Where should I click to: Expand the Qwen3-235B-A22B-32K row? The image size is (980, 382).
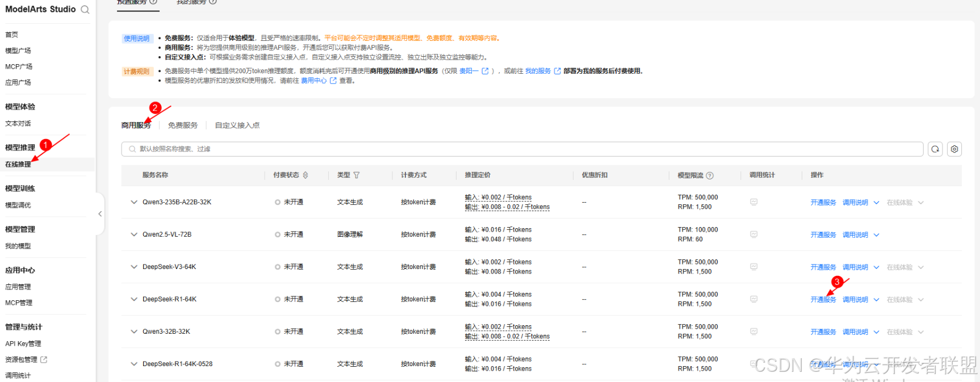coord(134,202)
